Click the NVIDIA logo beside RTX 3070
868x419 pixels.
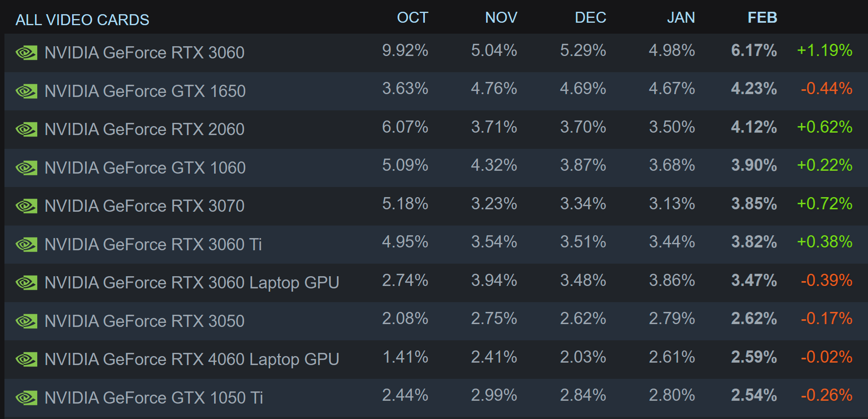tap(26, 206)
